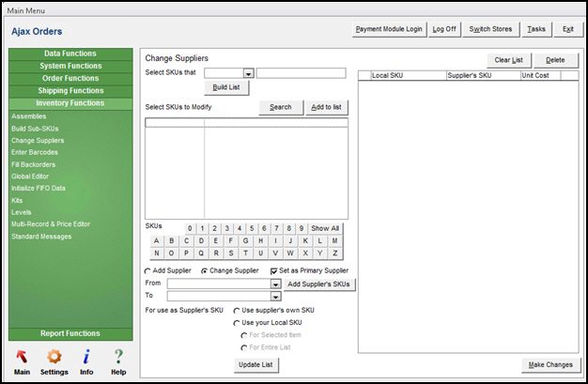Open Global Editor from Inventory Functions
The height and width of the screenshot is (384, 588).
(x=31, y=176)
